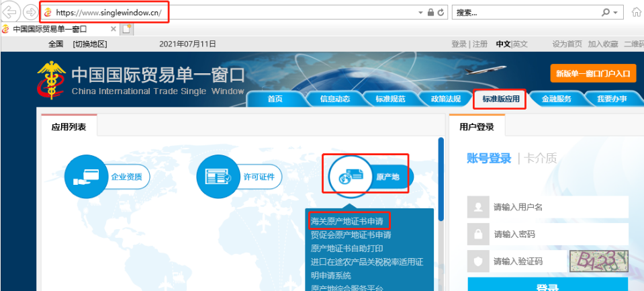Click the browser forward arrow button
Viewport: 644px width, 291px height.
coord(30,12)
